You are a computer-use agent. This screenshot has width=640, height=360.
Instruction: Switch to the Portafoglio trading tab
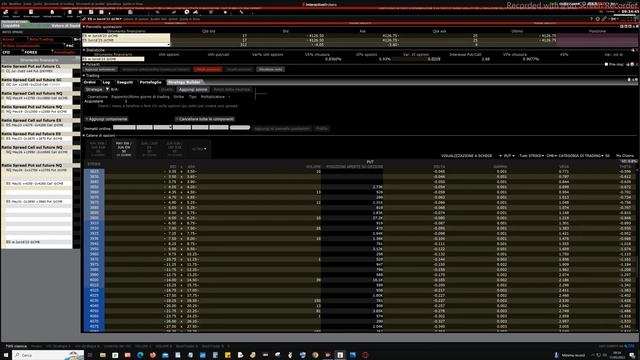coord(151,82)
